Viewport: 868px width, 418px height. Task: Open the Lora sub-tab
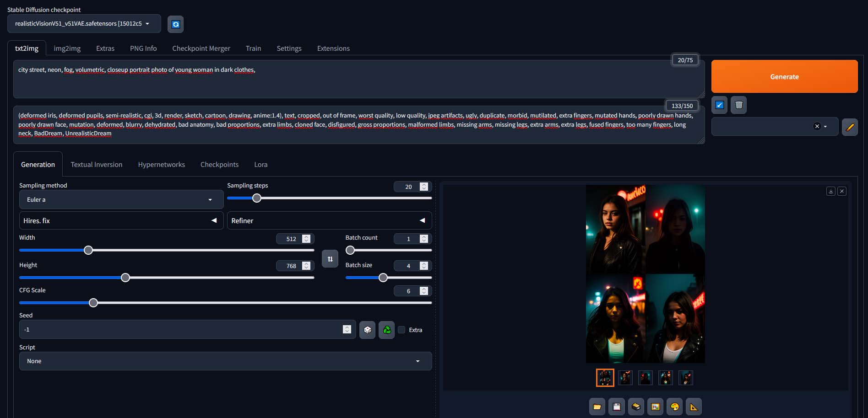(x=261, y=165)
